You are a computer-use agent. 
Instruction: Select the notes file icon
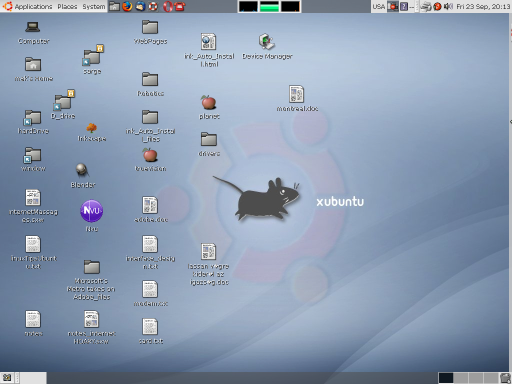point(33,323)
